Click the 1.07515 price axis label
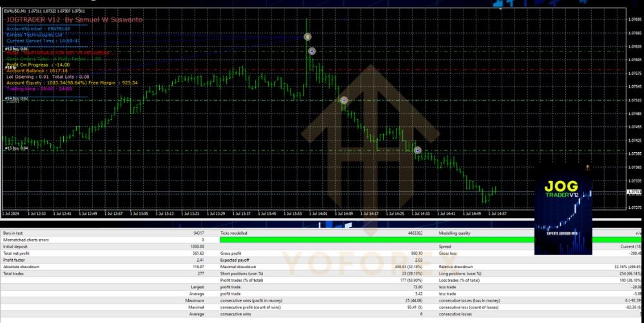The height and width of the screenshot is (323, 644). tap(635, 100)
